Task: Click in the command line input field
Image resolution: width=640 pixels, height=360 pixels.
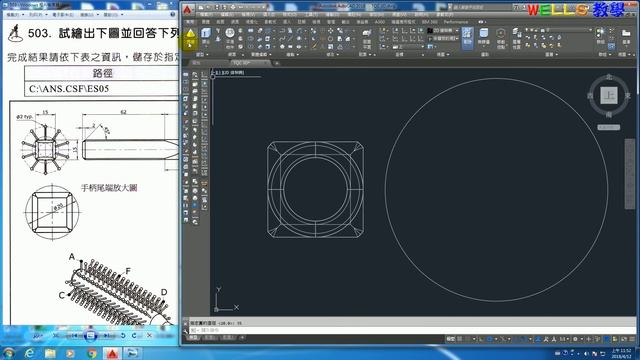Action: (x=412, y=330)
